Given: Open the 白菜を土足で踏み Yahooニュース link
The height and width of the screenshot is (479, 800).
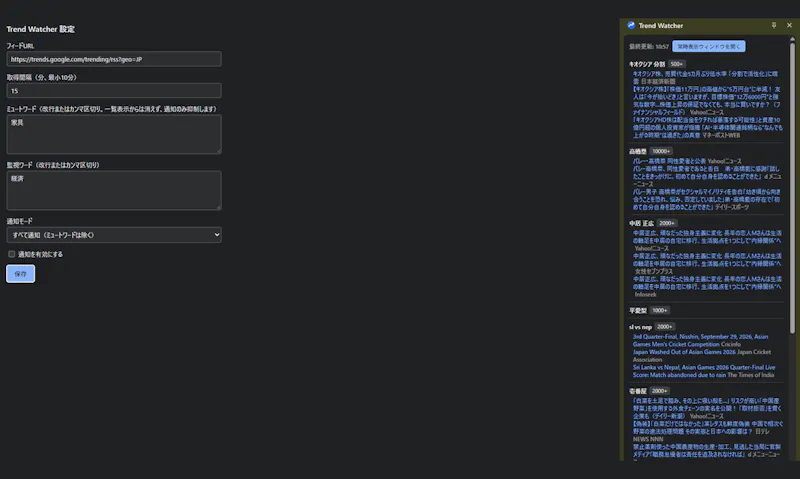Looking at the screenshot, I should point(707,409).
